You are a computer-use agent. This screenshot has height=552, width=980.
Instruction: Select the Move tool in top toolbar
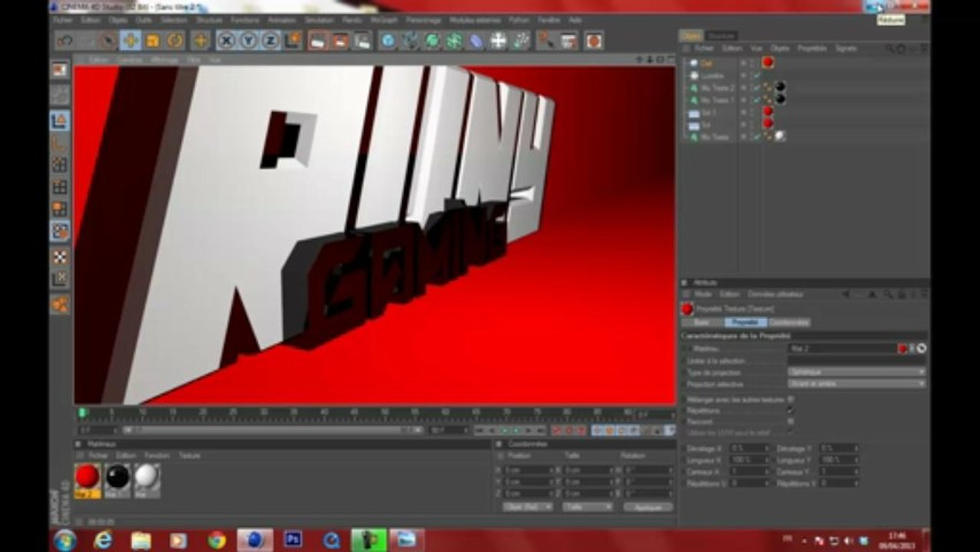coord(130,41)
